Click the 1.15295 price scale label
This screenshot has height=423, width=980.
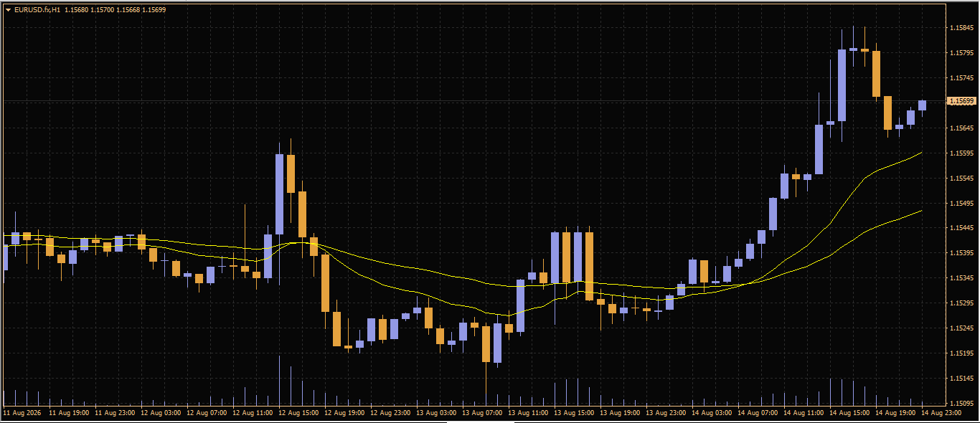[961, 303]
